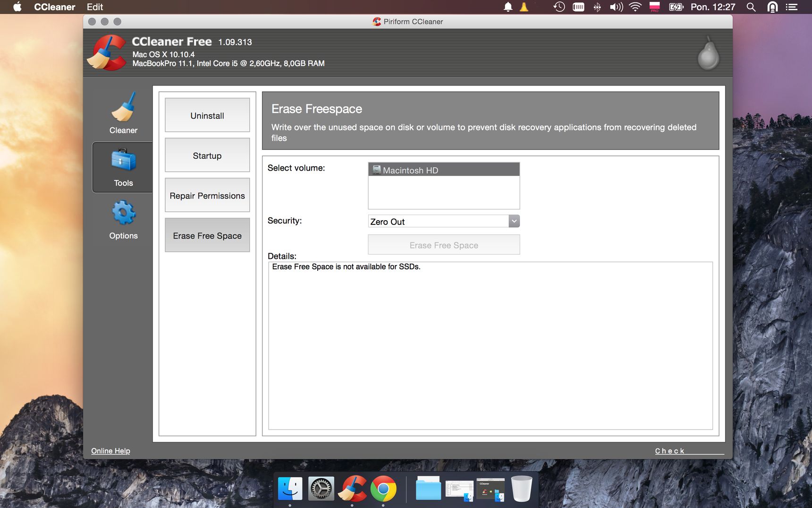The width and height of the screenshot is (812, 508).
Task: Launch System Preferences from the Dock
Action: 321,489
